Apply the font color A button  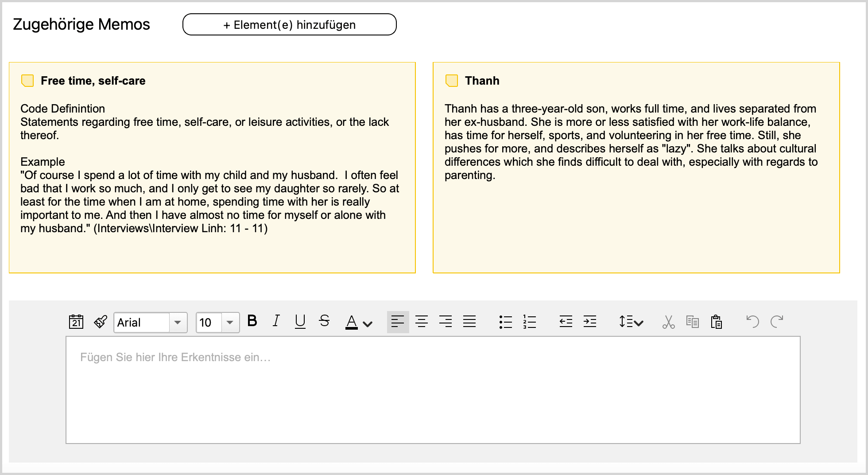click(x=352, y=322)
